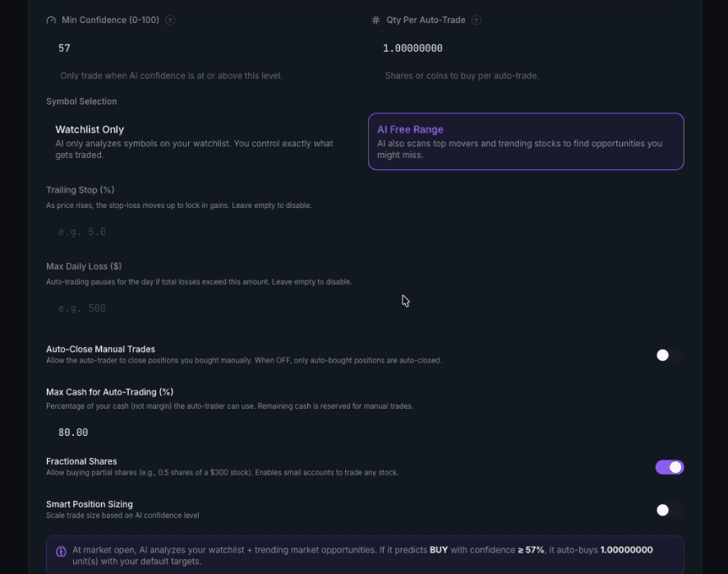Click the Symbol Selection heading
Viewport: 728px width, 574px height.
(x=81, y=101)
